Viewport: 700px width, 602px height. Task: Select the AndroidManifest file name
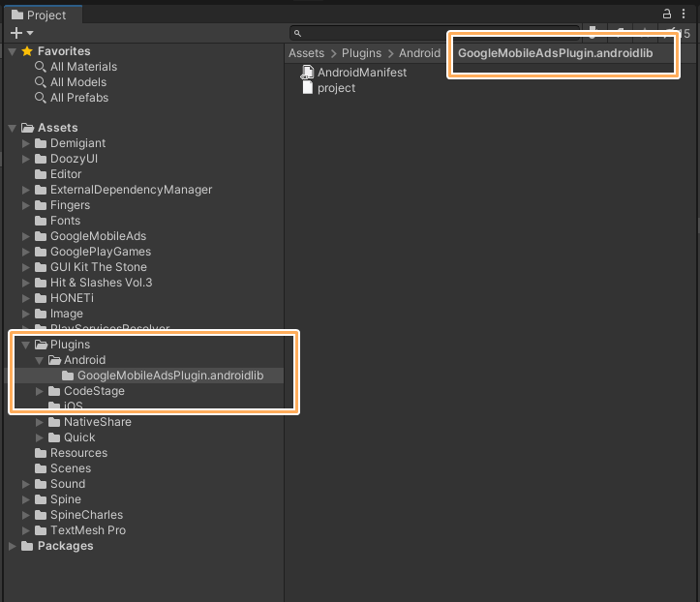[362, 73]
